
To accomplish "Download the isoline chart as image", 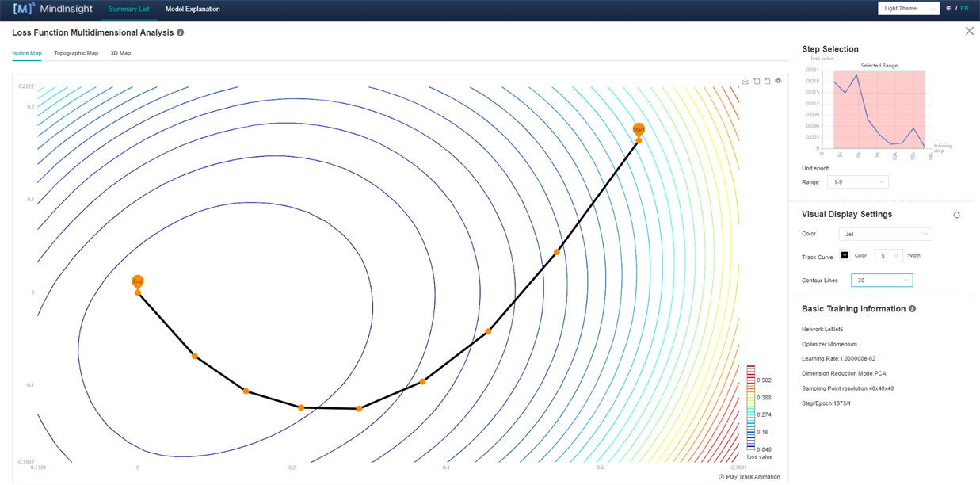I will (745, 81).
